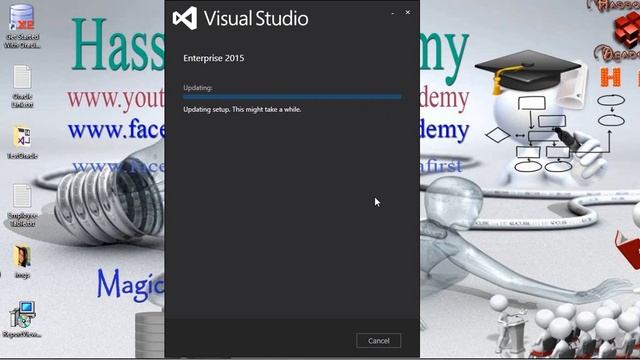Select the Oracle text file on desktop
This screenshot has width=640, height=360.
coord(22,87)
